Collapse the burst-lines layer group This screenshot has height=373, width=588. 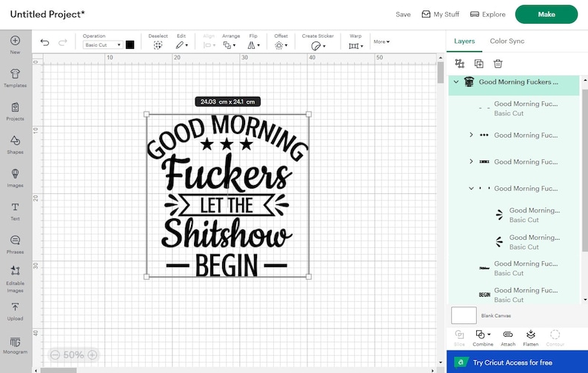pyautogui.click(x=472, y=188)
